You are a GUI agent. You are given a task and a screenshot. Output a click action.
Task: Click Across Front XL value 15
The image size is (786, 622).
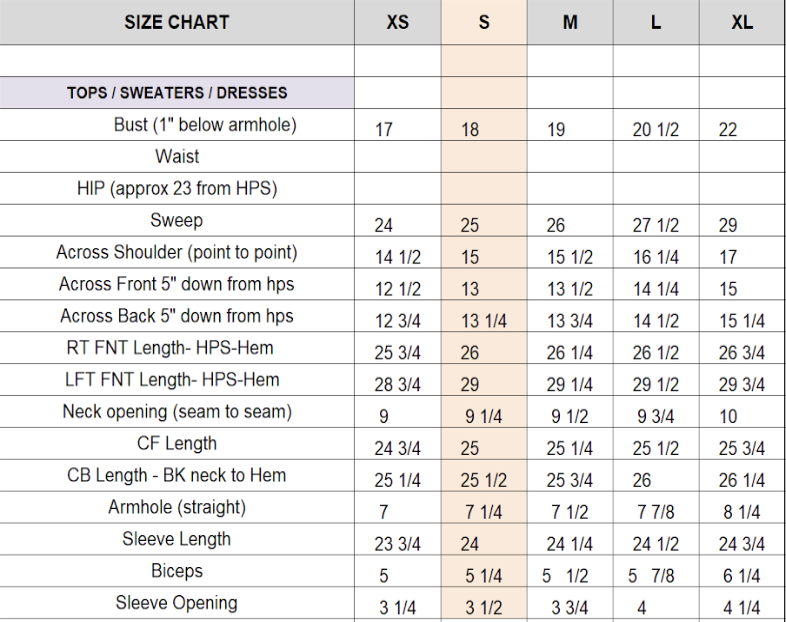pyautogui.click(x=728, y=289)
